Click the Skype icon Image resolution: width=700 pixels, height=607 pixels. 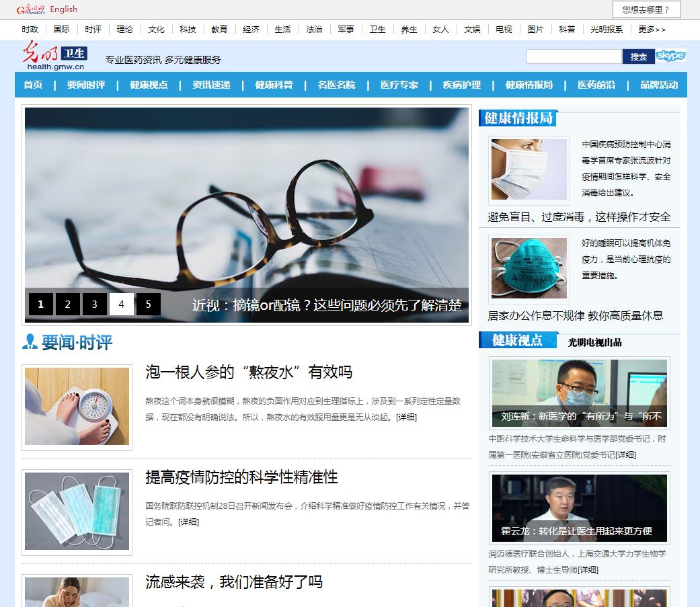[670, 56]
